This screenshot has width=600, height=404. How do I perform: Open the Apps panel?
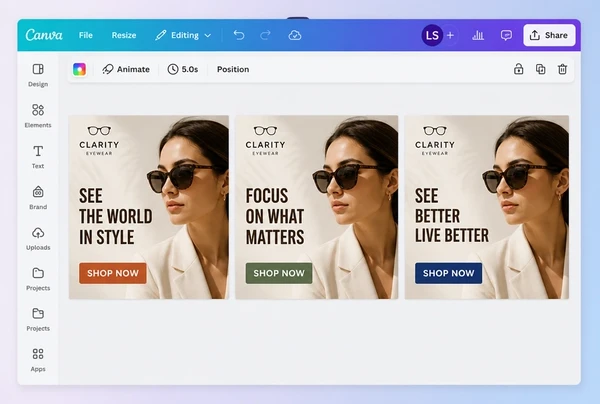coord(38,360)
